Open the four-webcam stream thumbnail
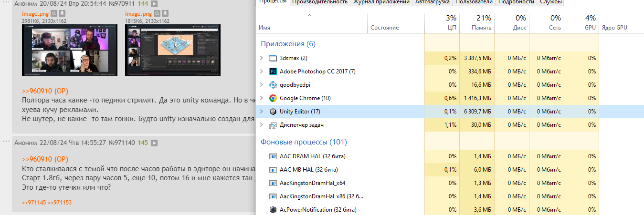 (70, 50)
